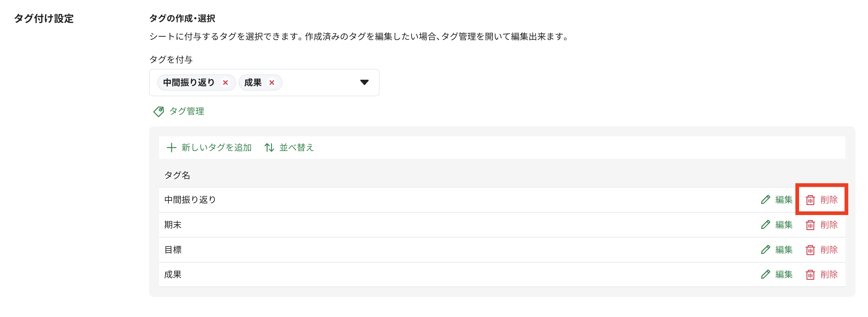Click the pencil icon for 成果 row

[x=765, y=274]
